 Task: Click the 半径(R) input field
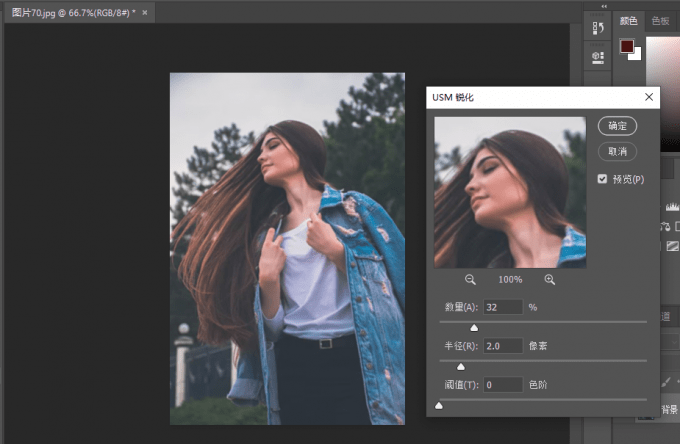click(503, 346)
